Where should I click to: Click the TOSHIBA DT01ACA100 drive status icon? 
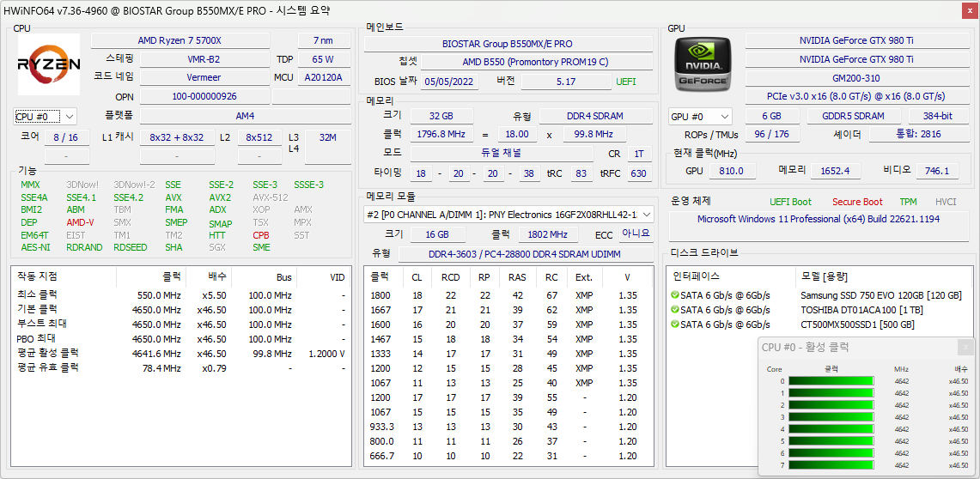pos(674,310)
